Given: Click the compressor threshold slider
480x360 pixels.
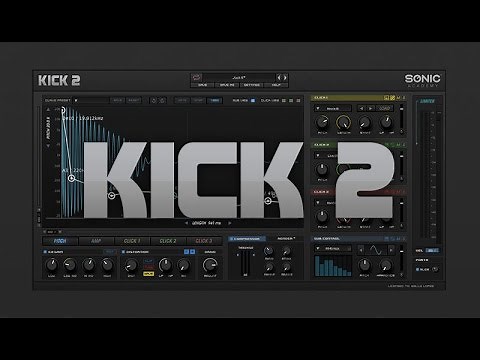Looking at the screenshot, I should (245, 262).
